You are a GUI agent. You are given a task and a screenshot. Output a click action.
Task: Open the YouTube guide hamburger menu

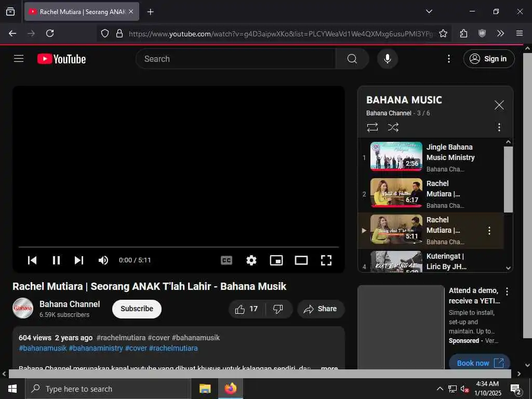[x=19, y=59]
